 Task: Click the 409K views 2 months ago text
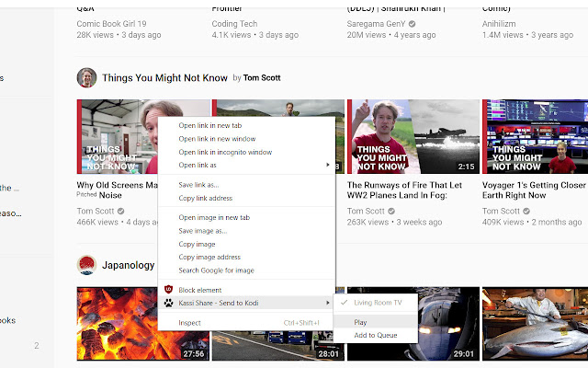click(532, 222)
